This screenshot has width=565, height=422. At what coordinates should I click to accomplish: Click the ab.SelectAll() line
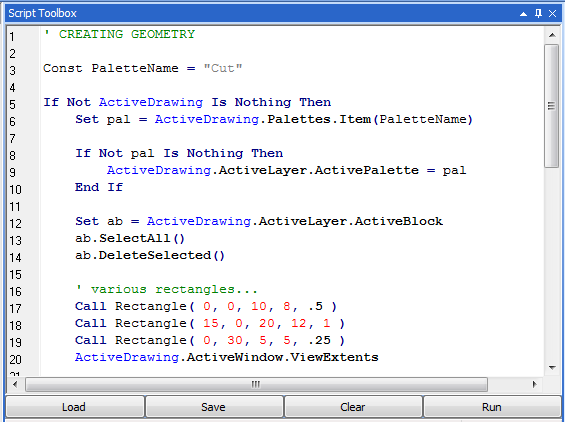coord(130,238)
